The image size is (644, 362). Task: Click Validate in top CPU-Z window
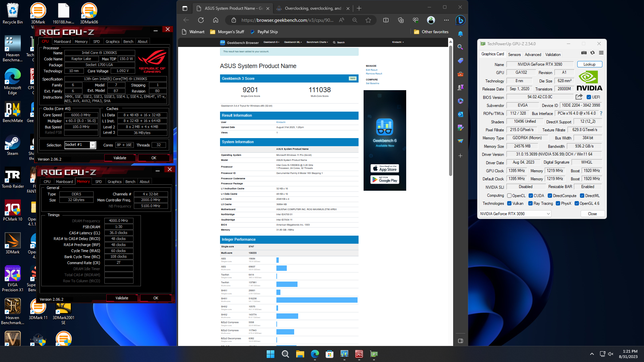[x=120, y=158]
